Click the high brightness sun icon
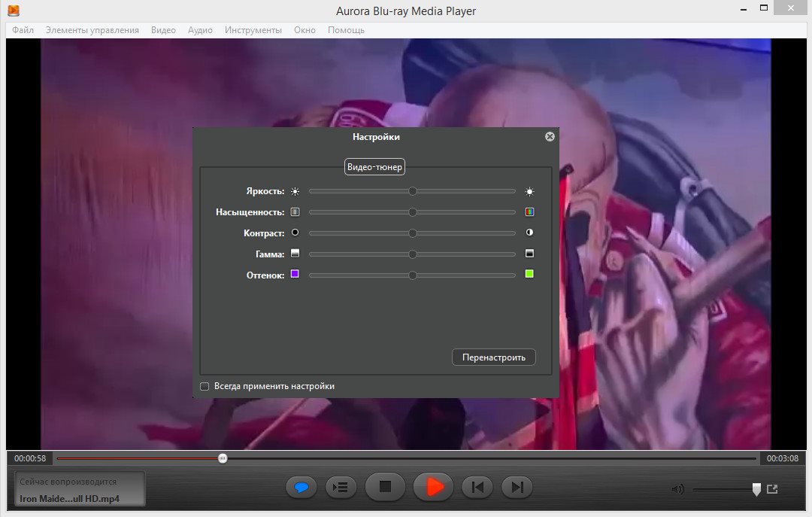 pyautogui.click(x=529, y=191)
